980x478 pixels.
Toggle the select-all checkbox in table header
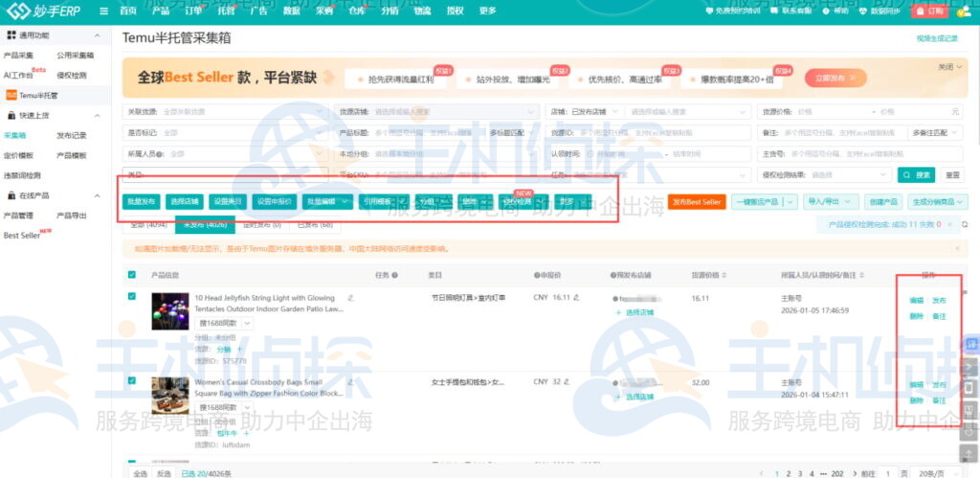pos(131,275)
